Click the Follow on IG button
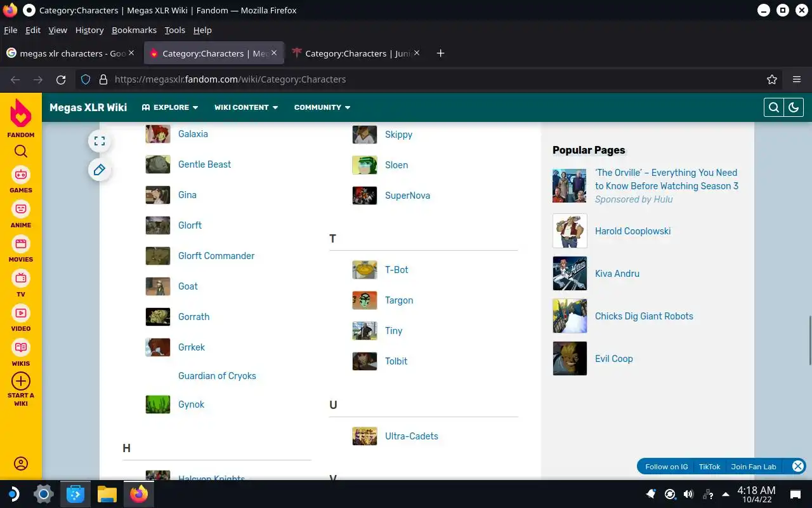This screenshot has width=812, height=508. coord(666,467)
